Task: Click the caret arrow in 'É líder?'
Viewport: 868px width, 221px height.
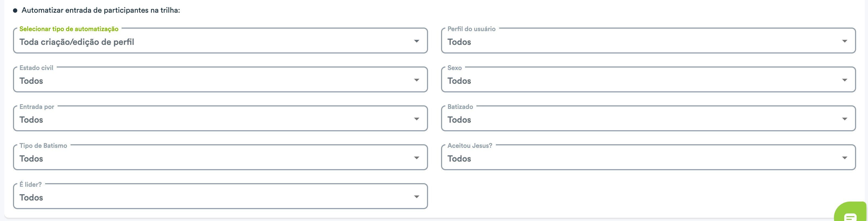Action: pyautogui.click(x=416, y=197)
